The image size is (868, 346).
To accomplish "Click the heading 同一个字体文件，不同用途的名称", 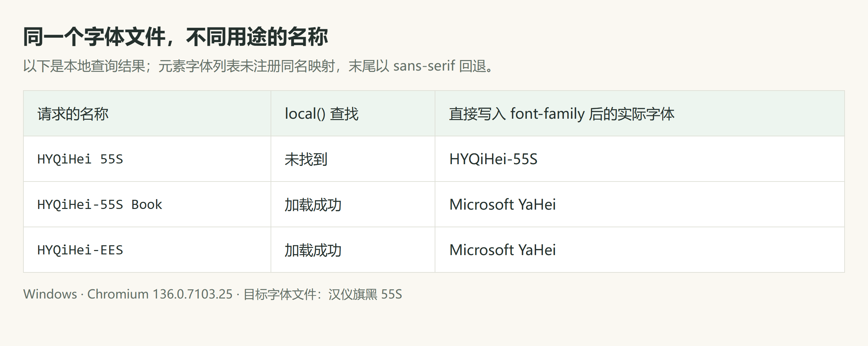I will [x=176, y=37].
